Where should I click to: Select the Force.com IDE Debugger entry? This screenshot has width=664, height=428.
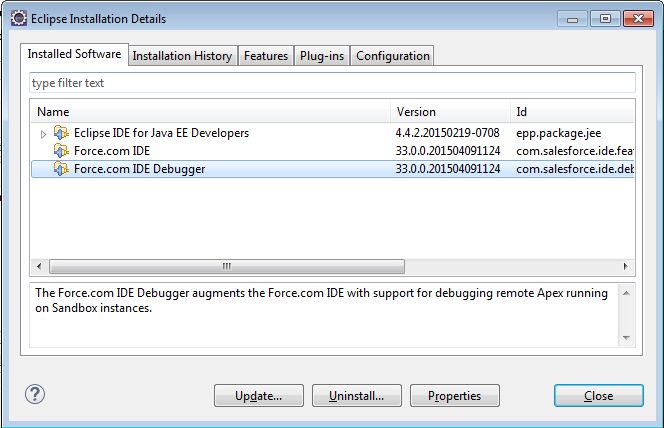[x=332, y=169]
